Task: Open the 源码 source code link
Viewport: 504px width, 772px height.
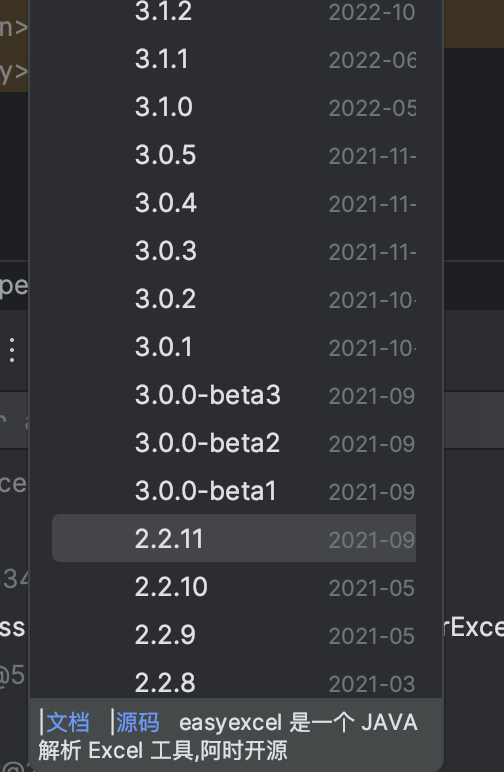Action: coord(138,723)
